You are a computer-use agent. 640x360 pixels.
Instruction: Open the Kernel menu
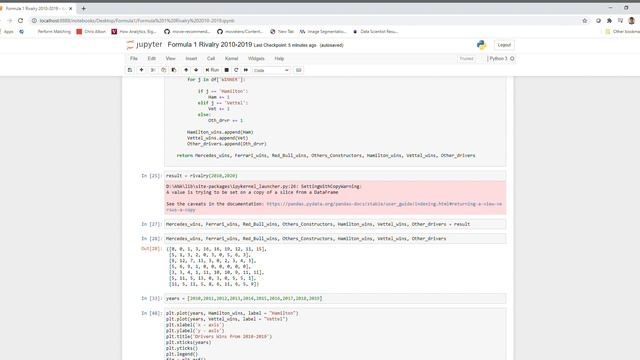[231, 59]
